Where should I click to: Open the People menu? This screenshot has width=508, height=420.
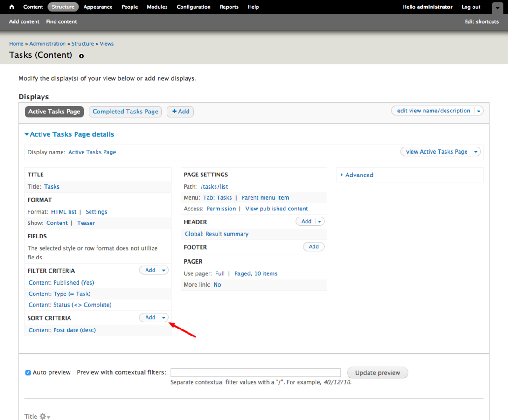tap(130, 7)
